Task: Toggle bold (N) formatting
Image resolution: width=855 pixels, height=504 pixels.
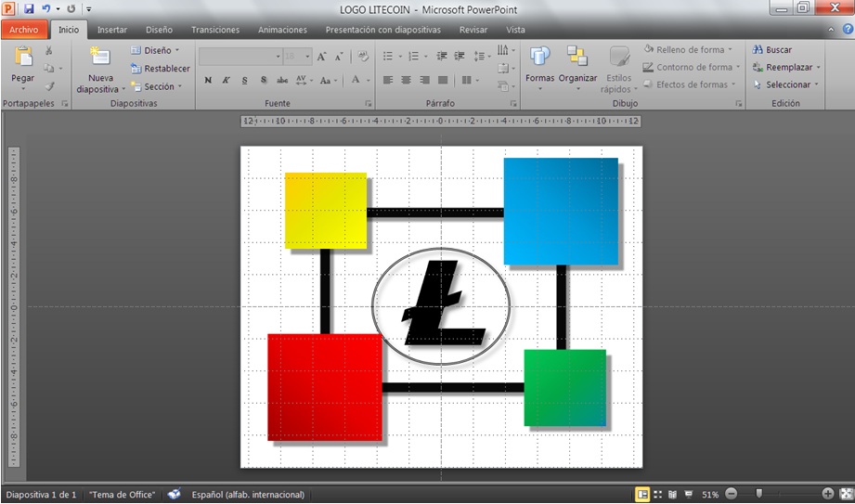Action: [x=208, y=80]
